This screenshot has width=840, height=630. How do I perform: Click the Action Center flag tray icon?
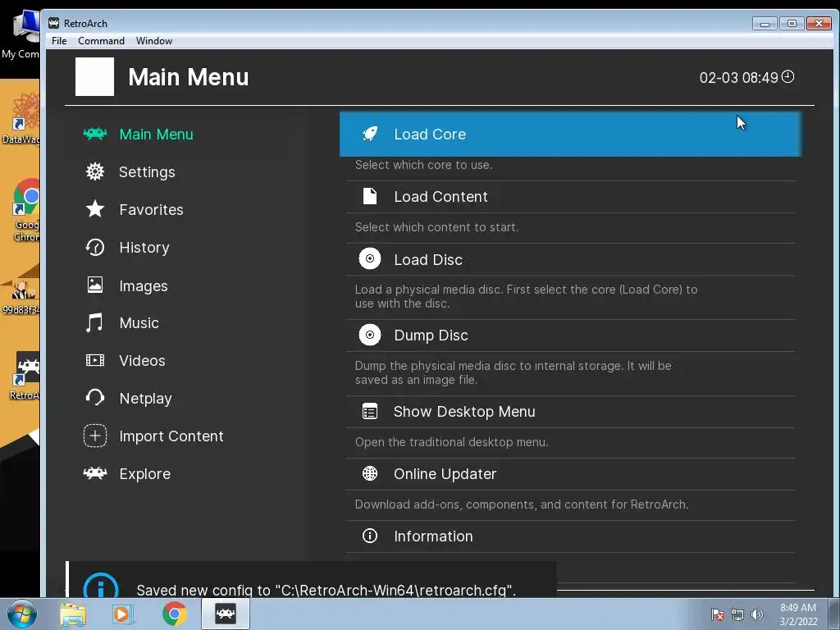click(718, 614)
